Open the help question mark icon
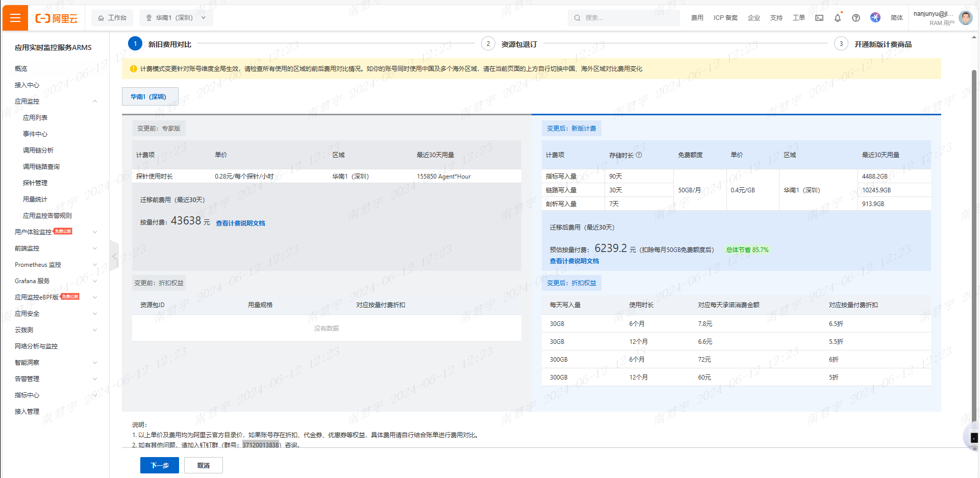Image resolution: width=980 pixels, height=478 pixels. tap(856, 18)
